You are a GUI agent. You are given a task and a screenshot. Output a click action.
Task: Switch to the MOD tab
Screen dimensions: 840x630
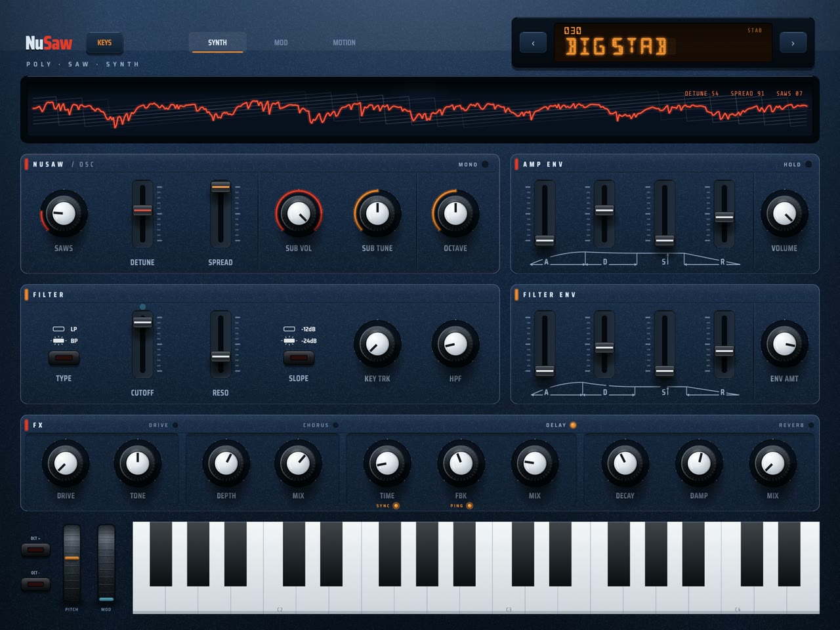[281, 43]
